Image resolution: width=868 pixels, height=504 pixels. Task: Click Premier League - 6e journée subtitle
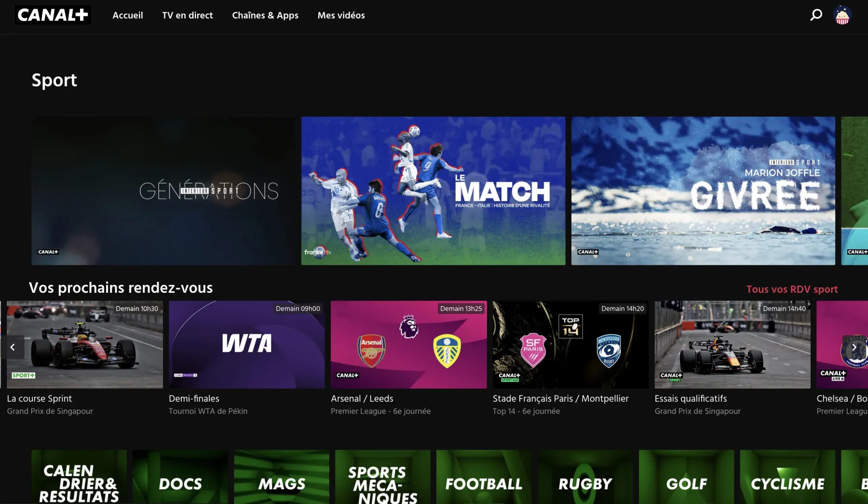381,411
